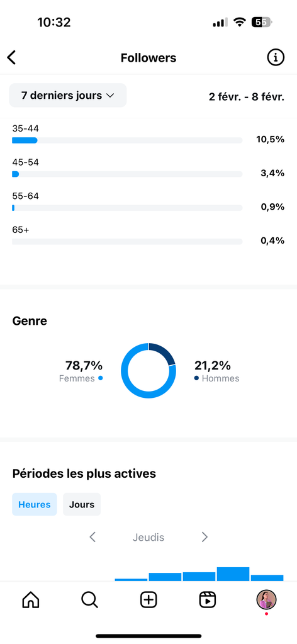Tap the Hommes legend label
The image size is (297, 644).
(220, 379)
